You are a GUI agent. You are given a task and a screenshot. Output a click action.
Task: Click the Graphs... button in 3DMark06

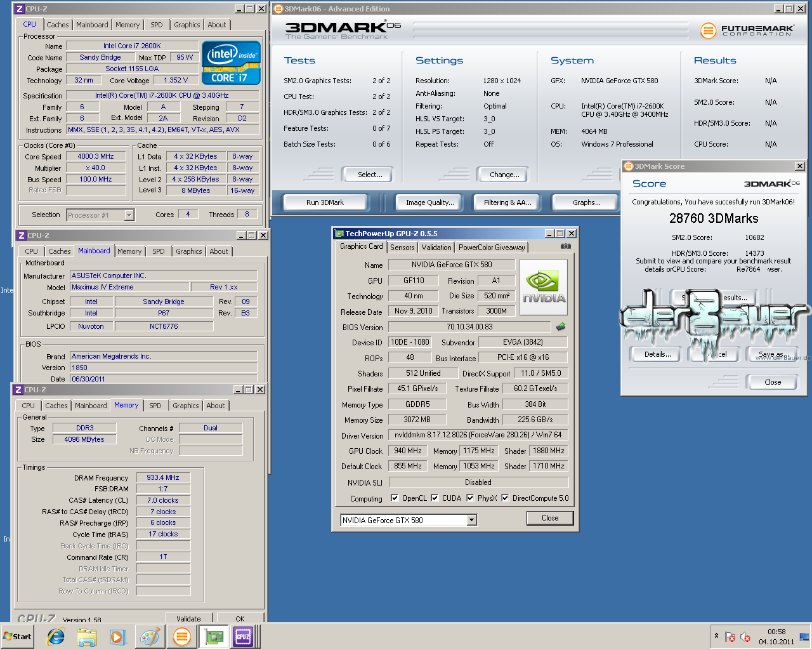(586, 202)
